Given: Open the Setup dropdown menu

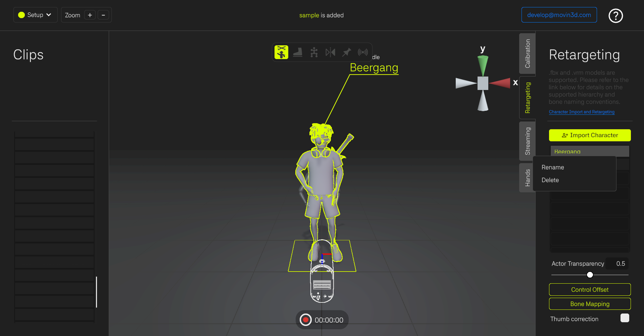Looking at the screenshot, I should pos(35,15).
